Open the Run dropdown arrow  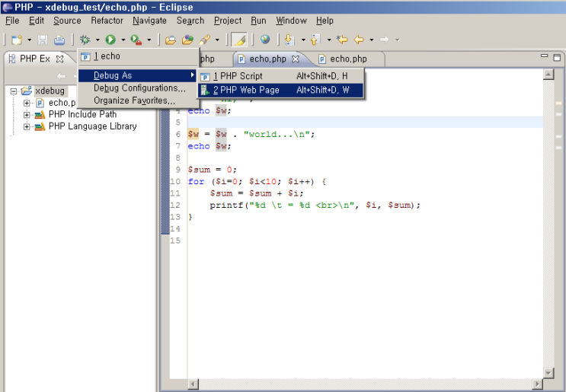coord(123,40)
